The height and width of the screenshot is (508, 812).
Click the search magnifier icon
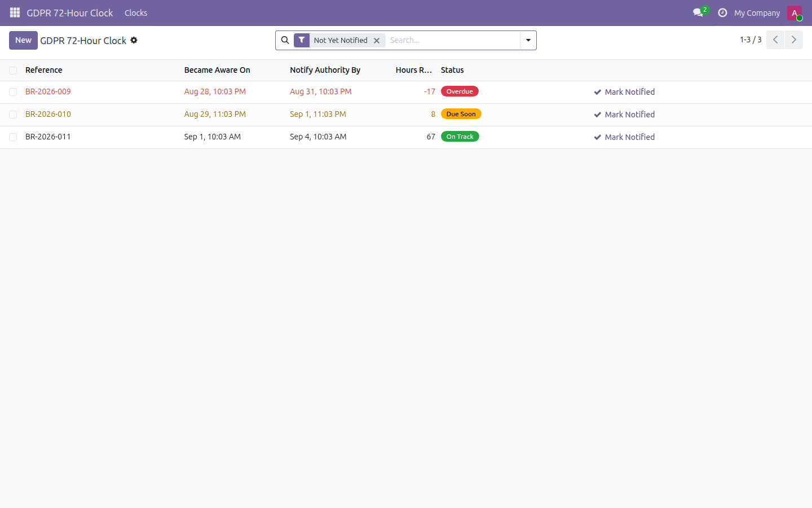285,40
